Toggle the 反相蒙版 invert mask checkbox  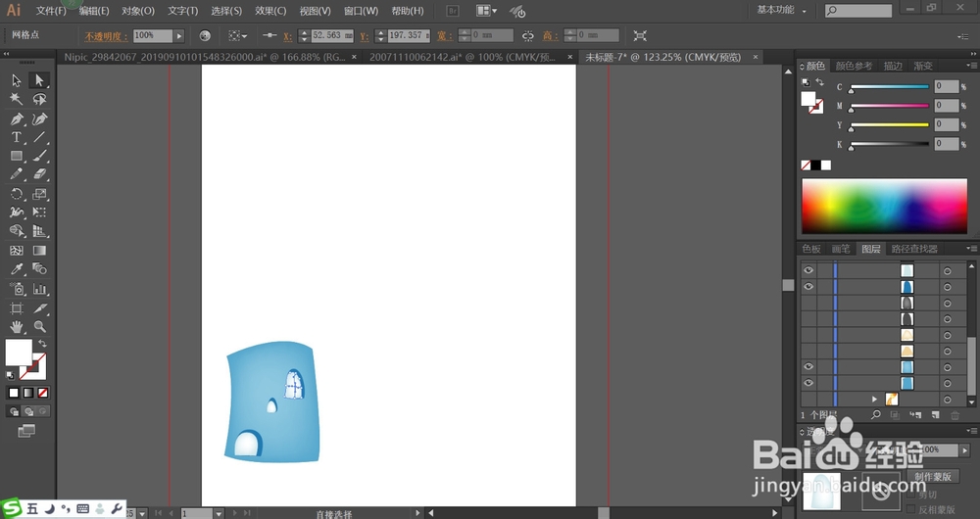[x=910, y=510]
